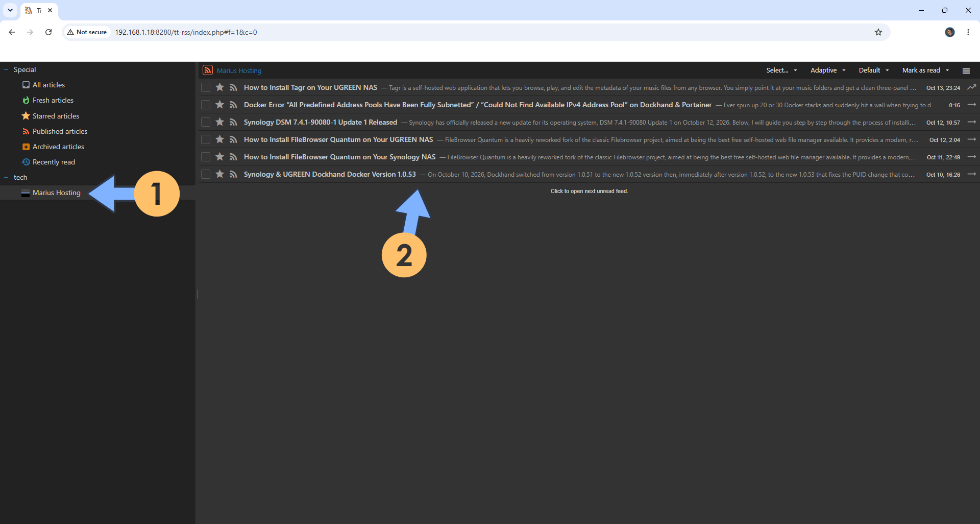Tick checkbox for FileBrowser Quantum Synology article
This screenshot has height=524, width=980.
(x=206, y=157)
